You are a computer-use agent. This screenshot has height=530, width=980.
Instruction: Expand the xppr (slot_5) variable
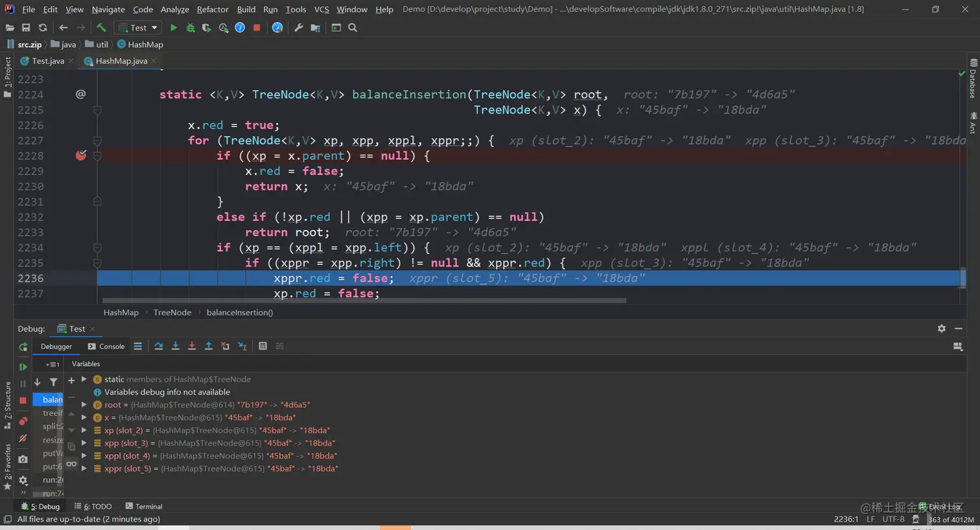[84, 468]
